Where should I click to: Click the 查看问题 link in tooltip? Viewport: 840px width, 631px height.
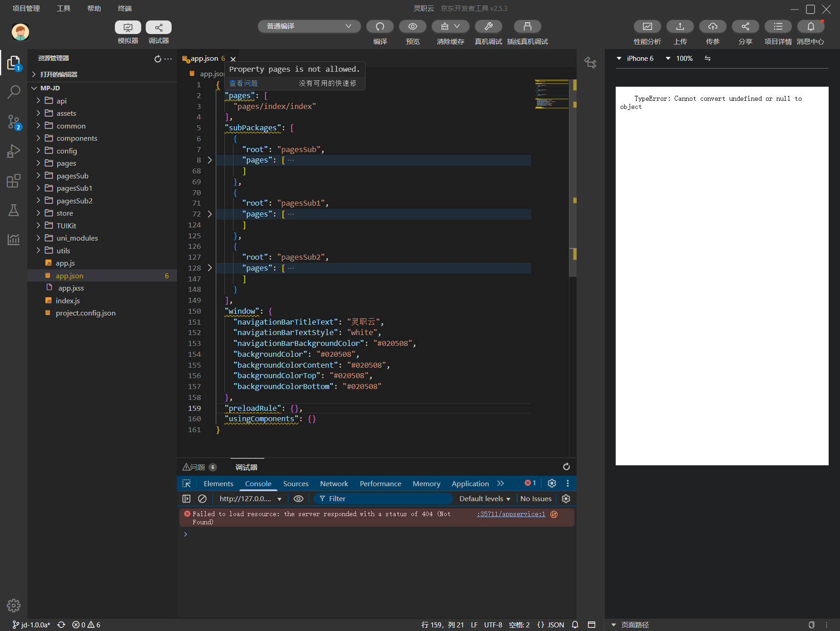pyautogui.click(x=243, y=83)
